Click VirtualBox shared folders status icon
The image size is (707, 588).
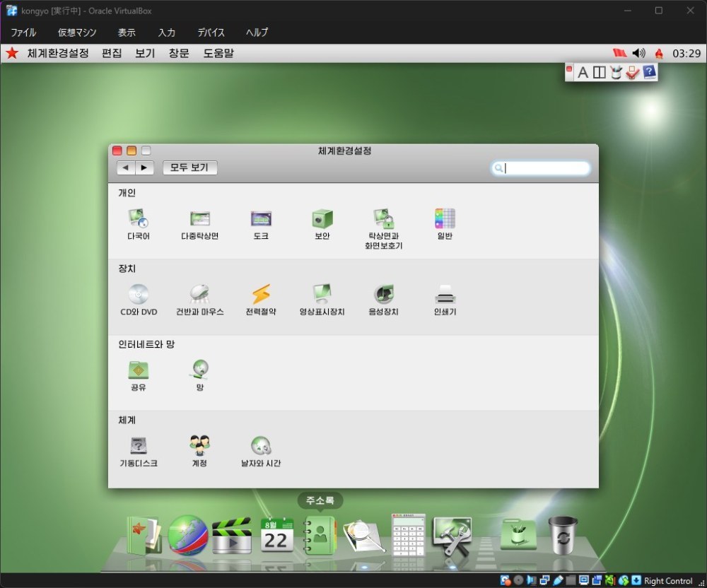571,580
